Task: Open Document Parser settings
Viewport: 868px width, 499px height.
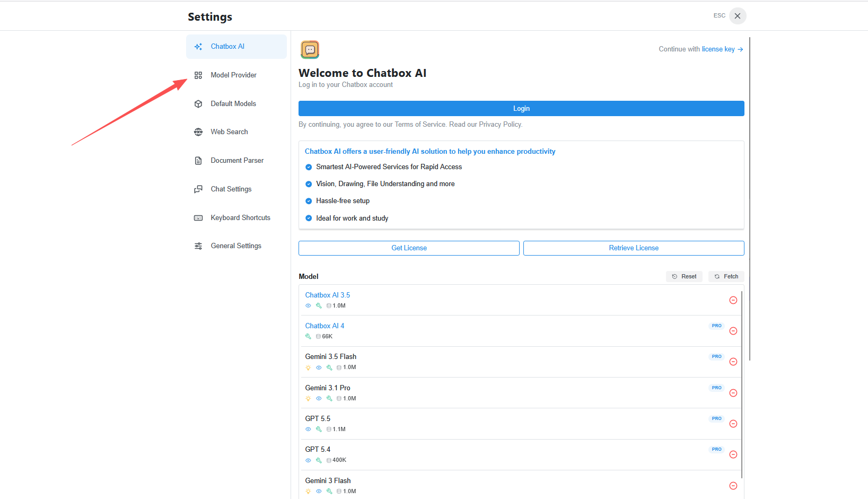Action: pos(236,161)
